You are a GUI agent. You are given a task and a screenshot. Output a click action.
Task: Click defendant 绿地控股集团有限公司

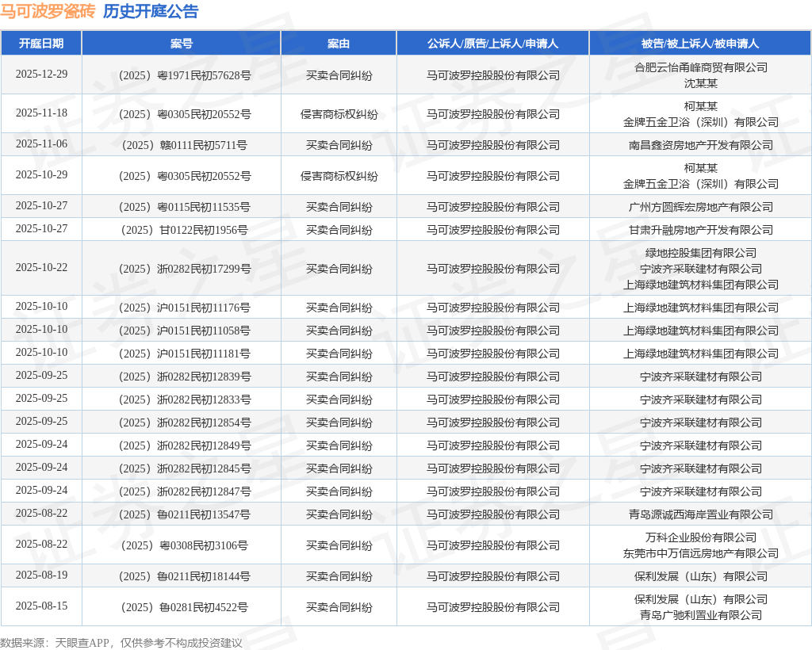point(701,253)
